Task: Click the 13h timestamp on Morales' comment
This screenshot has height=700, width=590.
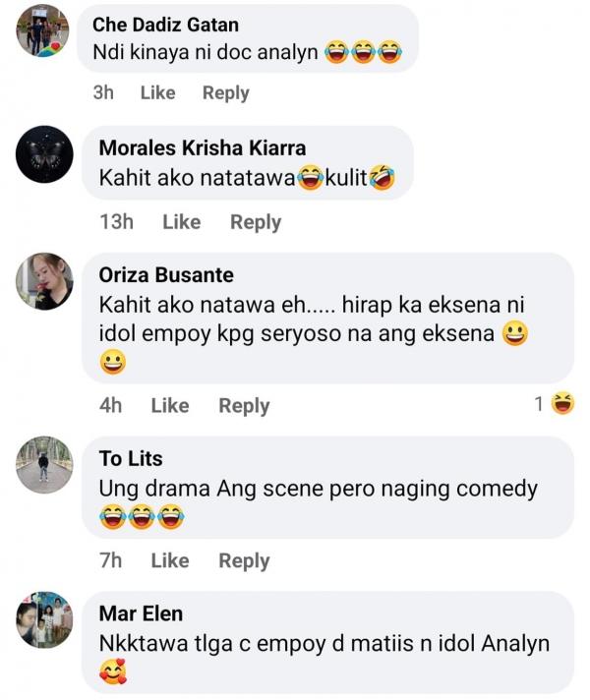Action: pos(116,222)
